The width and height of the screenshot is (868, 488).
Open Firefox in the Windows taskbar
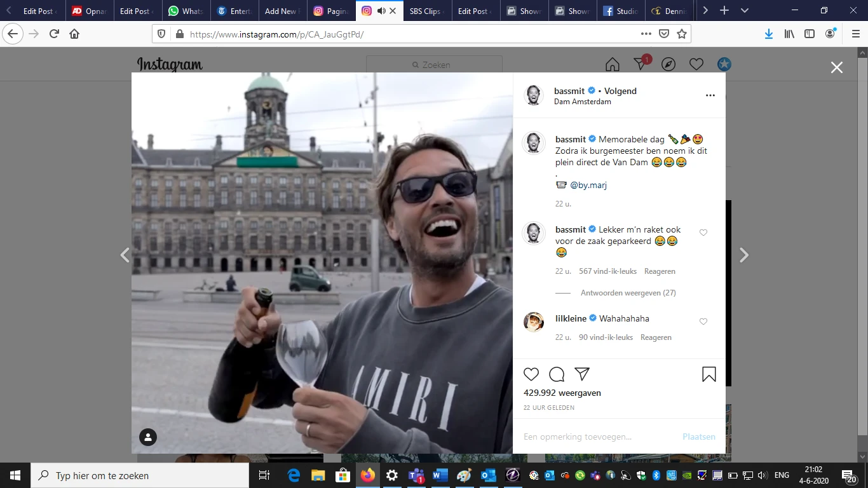click(x=367, y=475)
